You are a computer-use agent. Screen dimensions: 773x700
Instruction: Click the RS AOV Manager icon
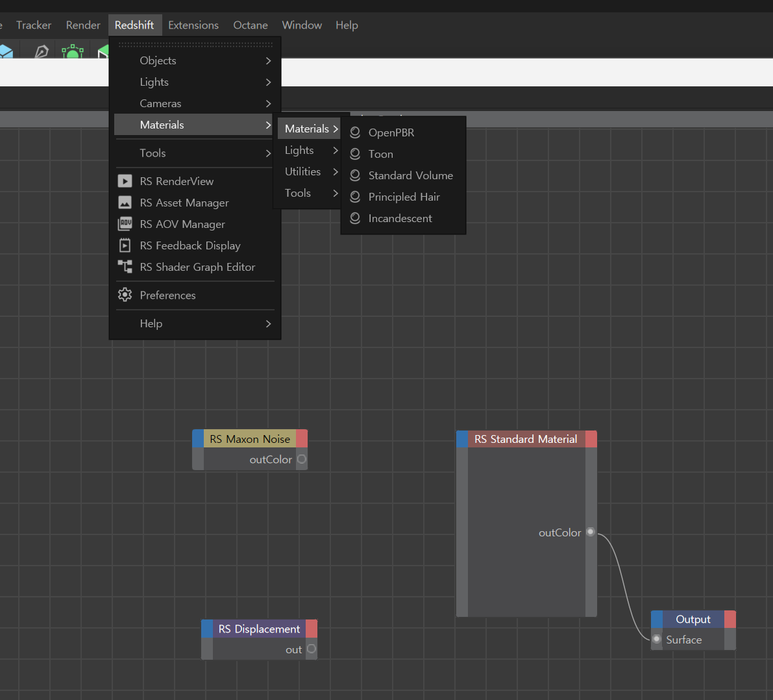pos(125,224)
